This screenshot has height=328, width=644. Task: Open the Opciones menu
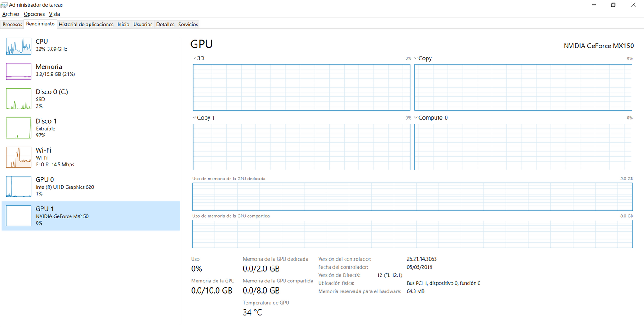(x=34, y=14)
